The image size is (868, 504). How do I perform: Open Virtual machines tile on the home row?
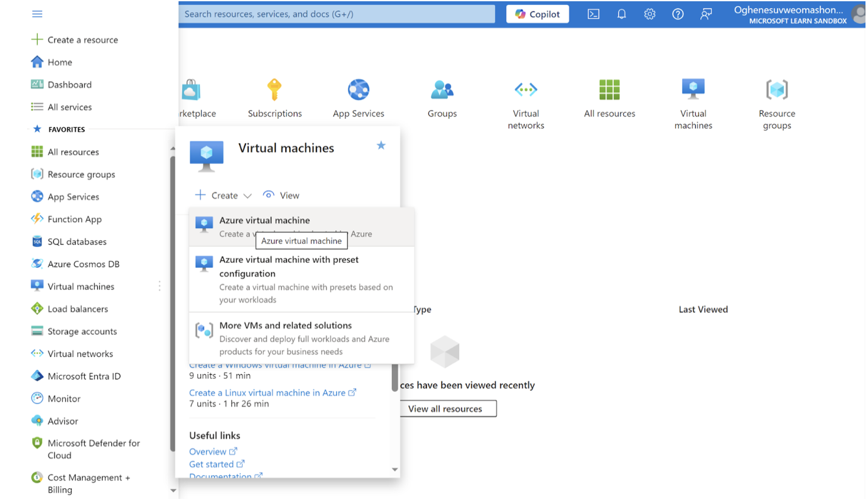point(693,90)
